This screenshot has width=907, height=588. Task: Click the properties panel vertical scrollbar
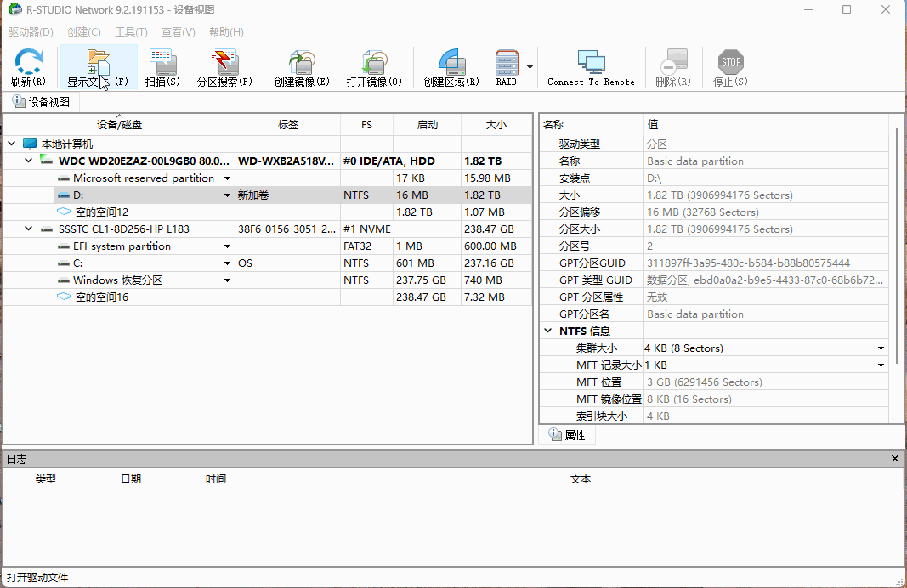pyautogui.click(x=896, y=246)
